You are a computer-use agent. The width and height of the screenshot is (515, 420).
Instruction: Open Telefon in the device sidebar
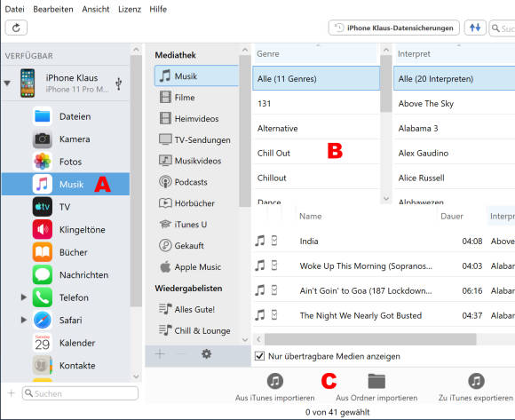point(66,297)
